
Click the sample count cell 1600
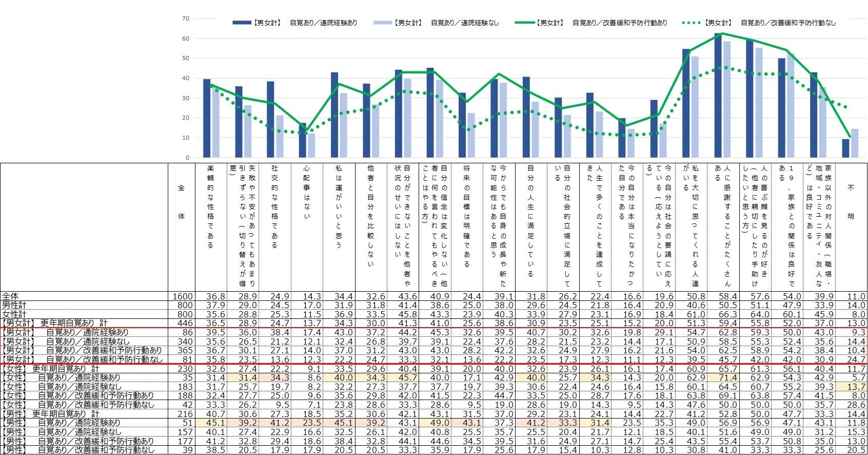pos(183,296)
